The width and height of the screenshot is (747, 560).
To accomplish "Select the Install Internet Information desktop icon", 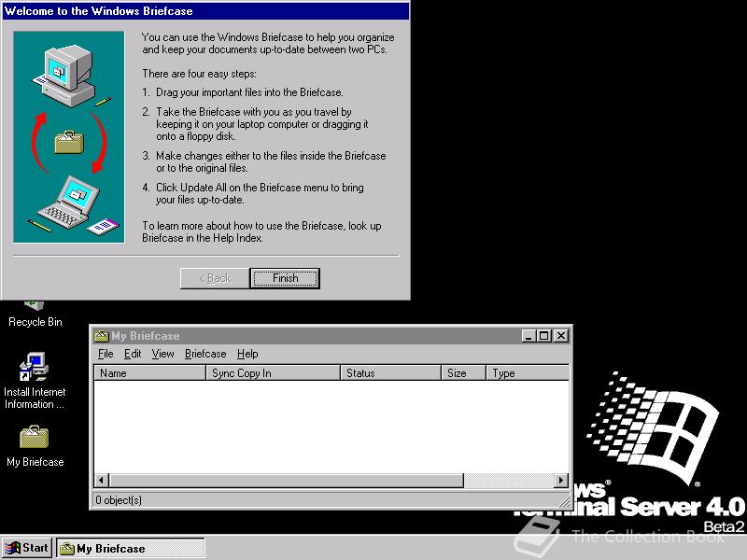I will (35, 380).
